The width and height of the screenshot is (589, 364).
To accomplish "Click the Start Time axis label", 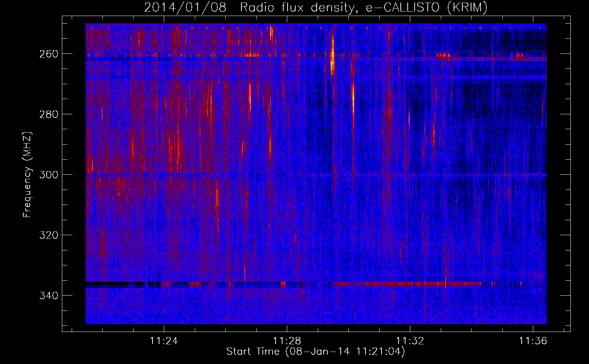I will pyautogui.click(x=316, y=352).
